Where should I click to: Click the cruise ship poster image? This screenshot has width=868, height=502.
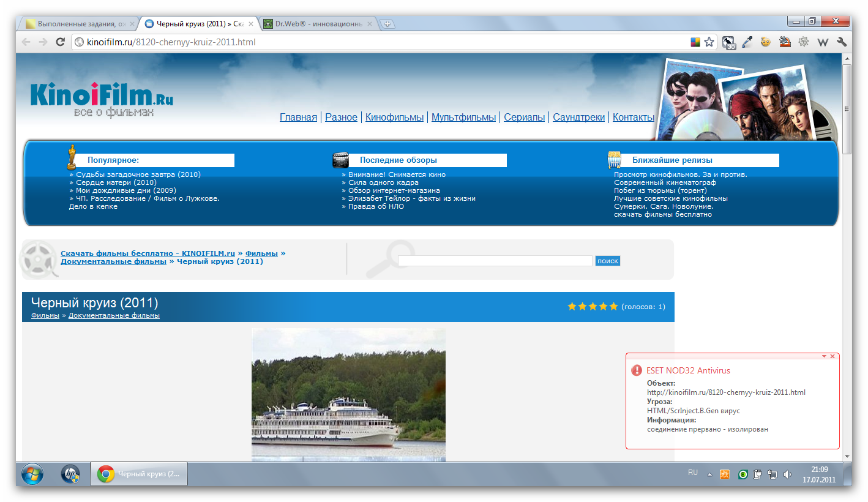[348, 395]
